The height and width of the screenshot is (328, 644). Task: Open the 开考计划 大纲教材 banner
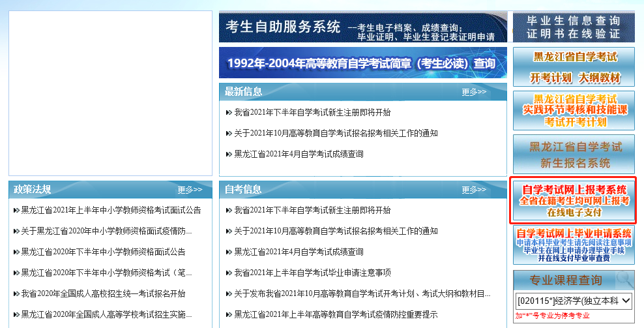pos(574,67)
